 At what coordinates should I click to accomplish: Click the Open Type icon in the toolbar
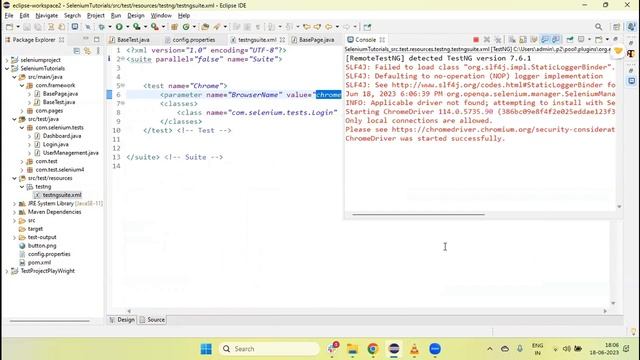[205, 27]
